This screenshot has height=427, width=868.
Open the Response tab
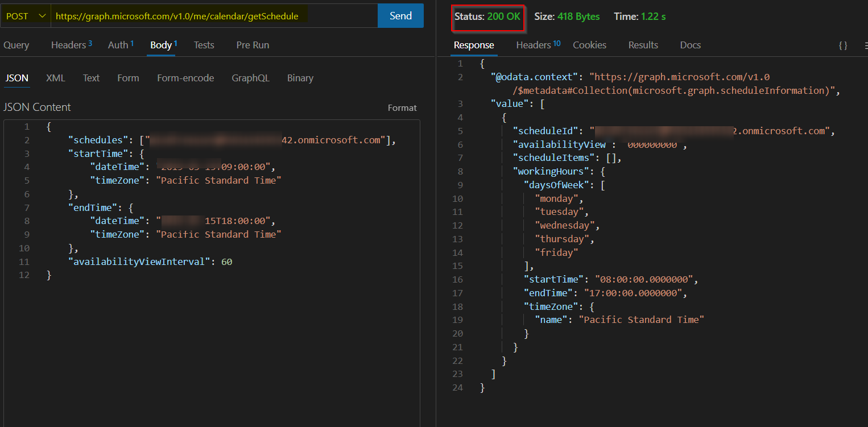(x=474, y=45)
